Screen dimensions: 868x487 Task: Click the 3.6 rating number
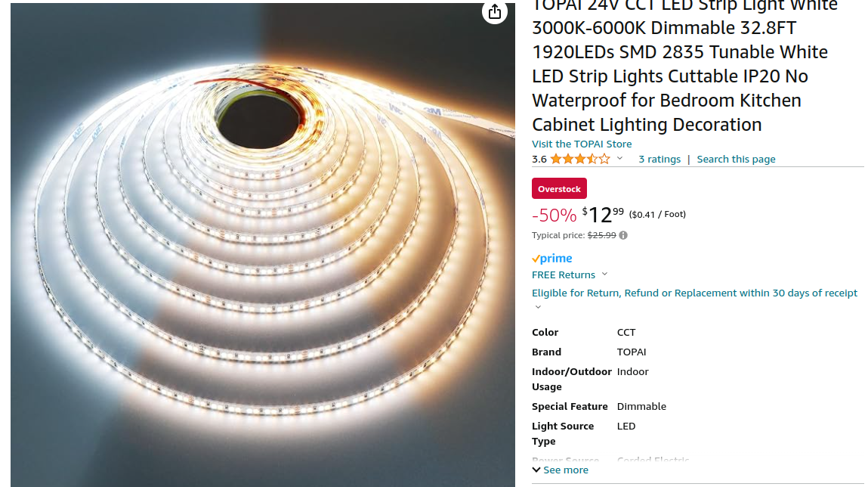(x=539, y=160)
